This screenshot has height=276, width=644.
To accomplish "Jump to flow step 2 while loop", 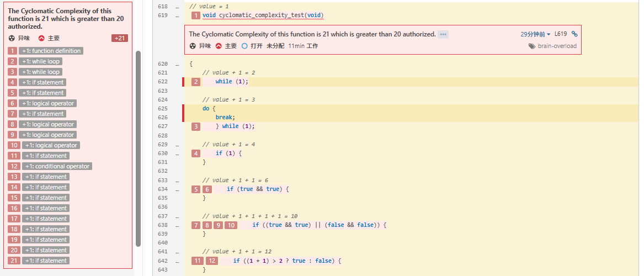I will pyautogui.click(x=40, y=61).
